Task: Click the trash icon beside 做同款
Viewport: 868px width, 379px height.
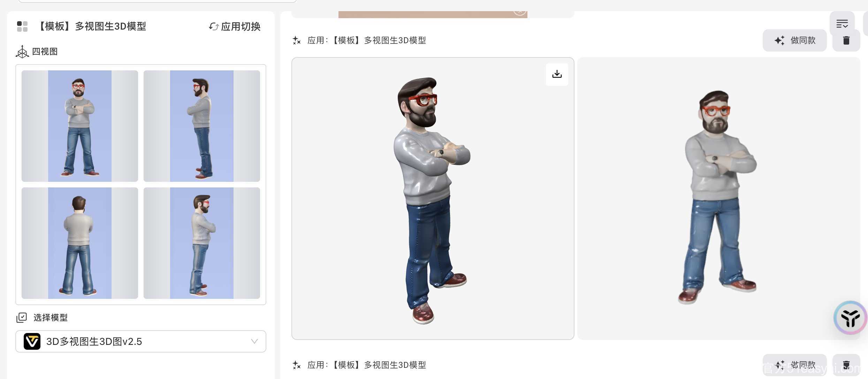Action: coord(846,40)
